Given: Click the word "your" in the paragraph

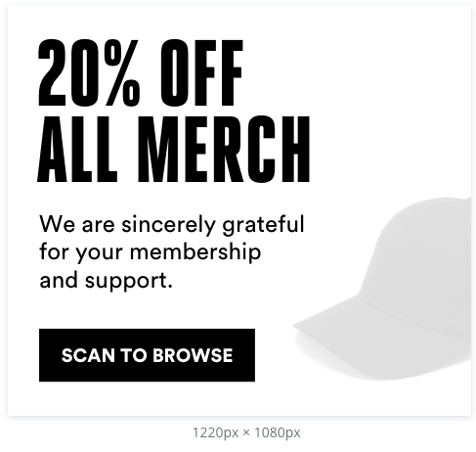Looking at the screenshot, I should (x=100, y=254).
